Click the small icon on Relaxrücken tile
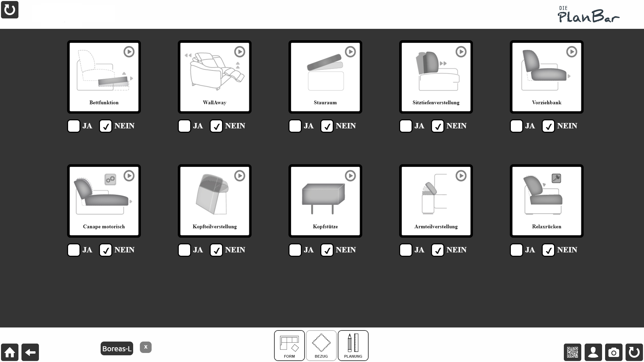Viewport: 644px width, 362px height. [556, 178]
